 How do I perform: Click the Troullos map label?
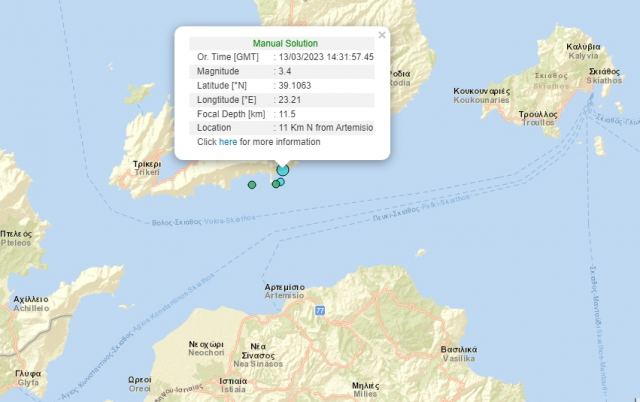point(538,118)
